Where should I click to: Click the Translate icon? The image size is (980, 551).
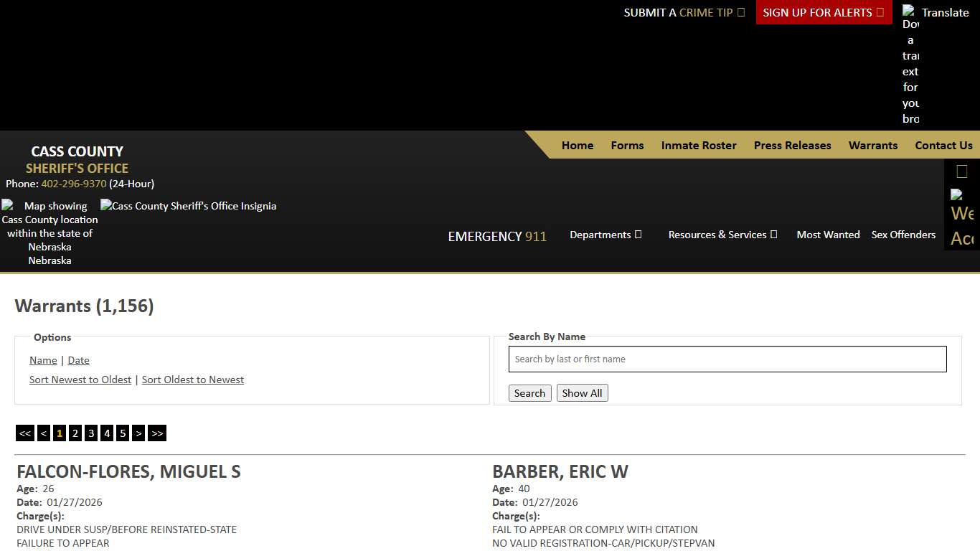(909, 12)
